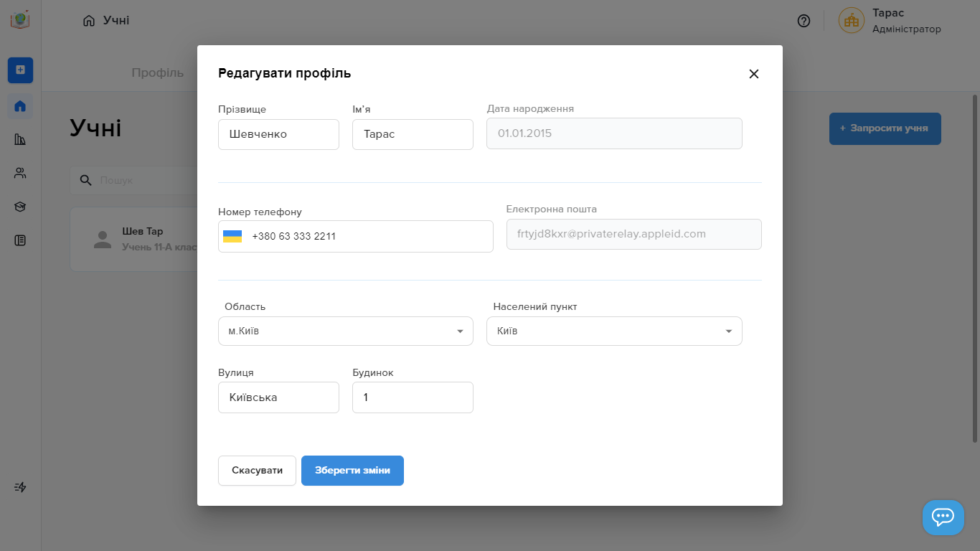Click the Запросити учня button

coord(885,128)
